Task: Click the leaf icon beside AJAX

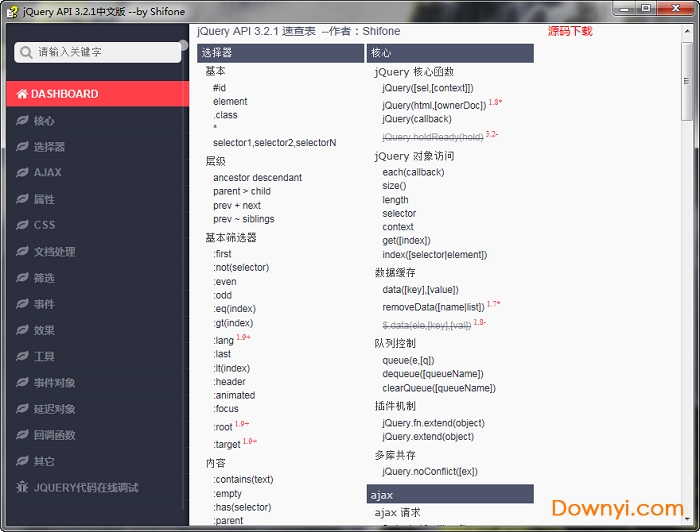Action: tap(22, 172)
